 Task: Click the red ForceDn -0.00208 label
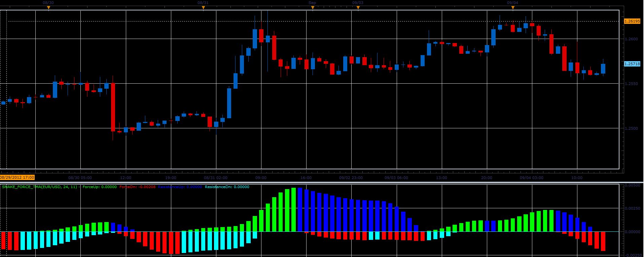click(137, 187)
